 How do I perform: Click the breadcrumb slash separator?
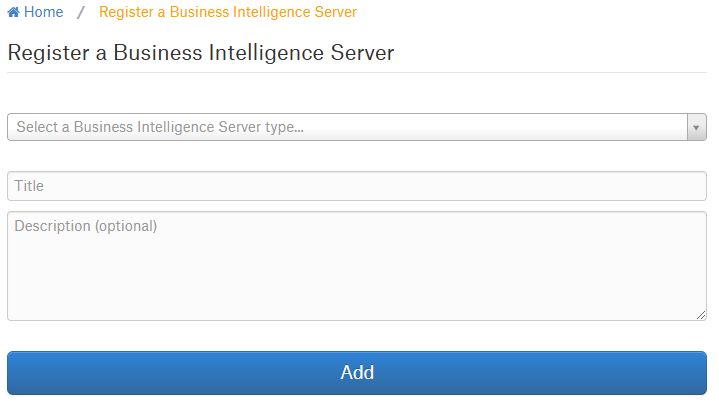tap(81, 12)
